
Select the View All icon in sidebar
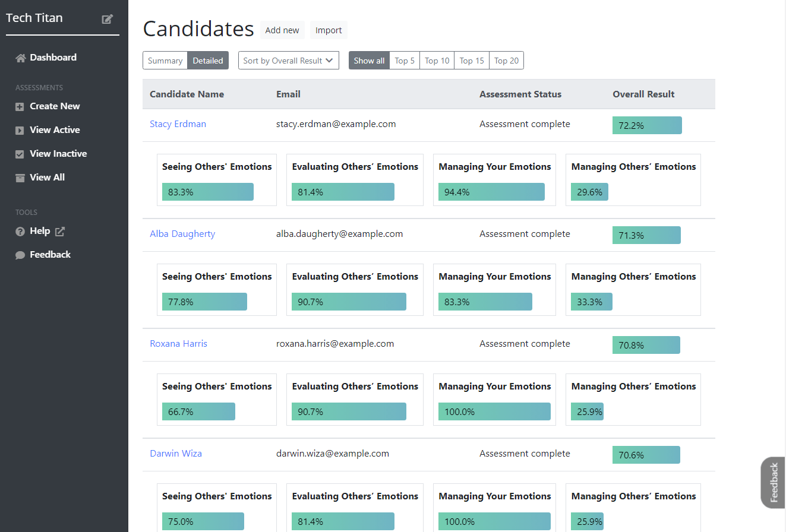18,177
